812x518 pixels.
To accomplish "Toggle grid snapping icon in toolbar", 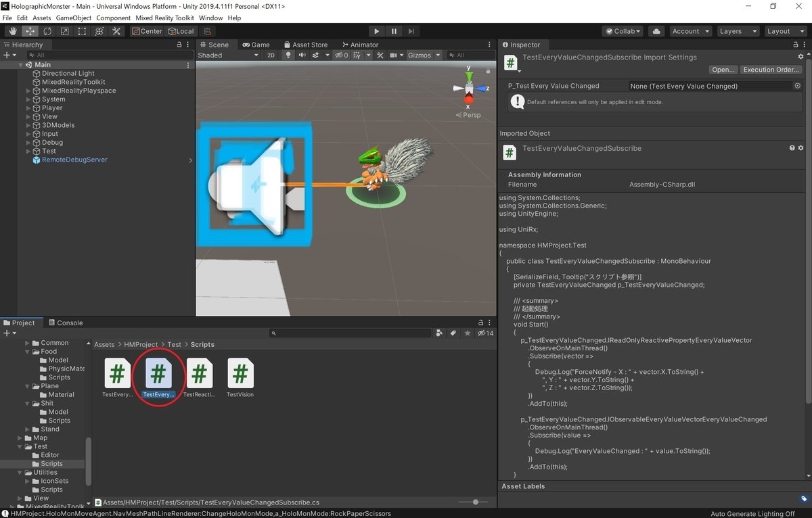I will 207,31.
